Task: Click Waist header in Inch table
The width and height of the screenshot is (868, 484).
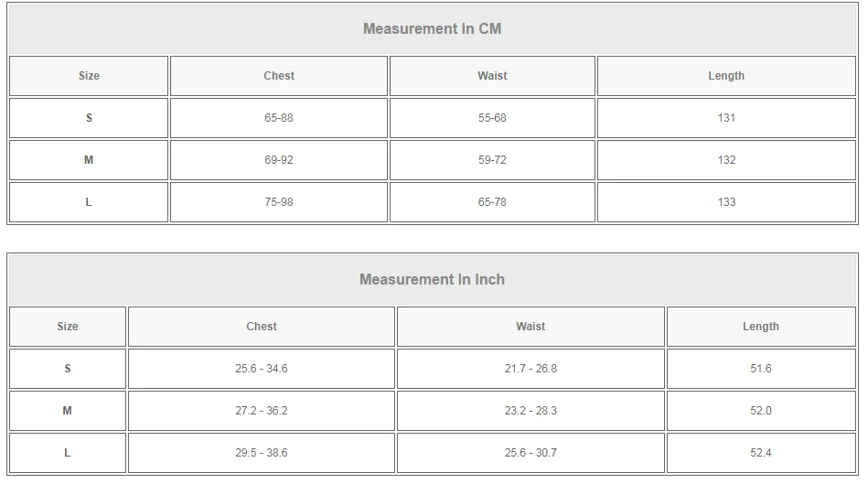Action: (530, 327)
